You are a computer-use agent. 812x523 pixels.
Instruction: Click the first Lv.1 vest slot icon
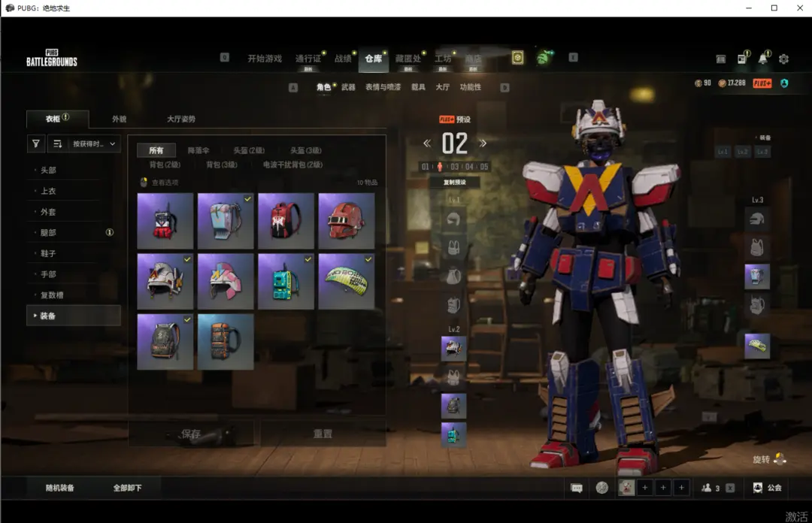click(x=453, y=247)
